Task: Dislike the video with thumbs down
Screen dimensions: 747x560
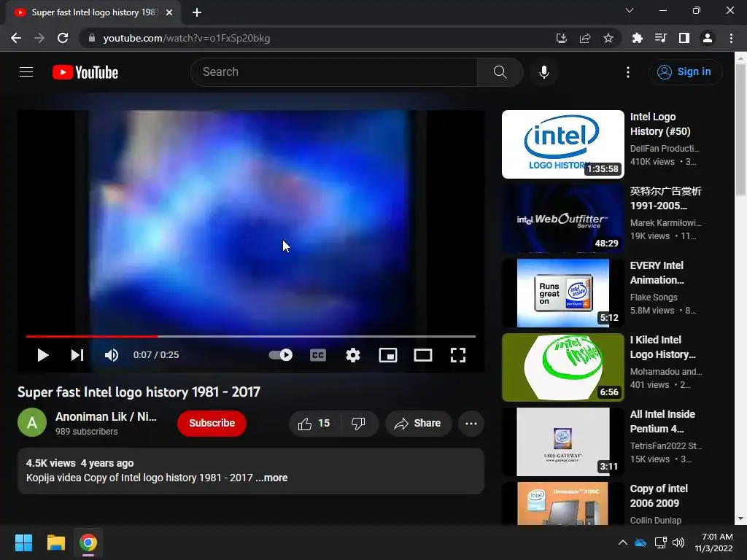Action: 358,424
